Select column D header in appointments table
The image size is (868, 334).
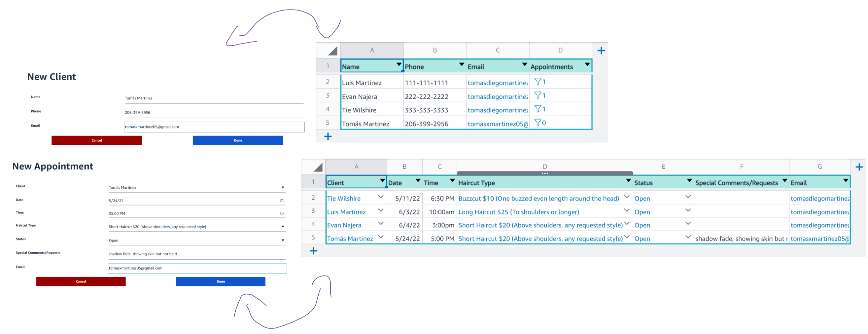point(544,166)
